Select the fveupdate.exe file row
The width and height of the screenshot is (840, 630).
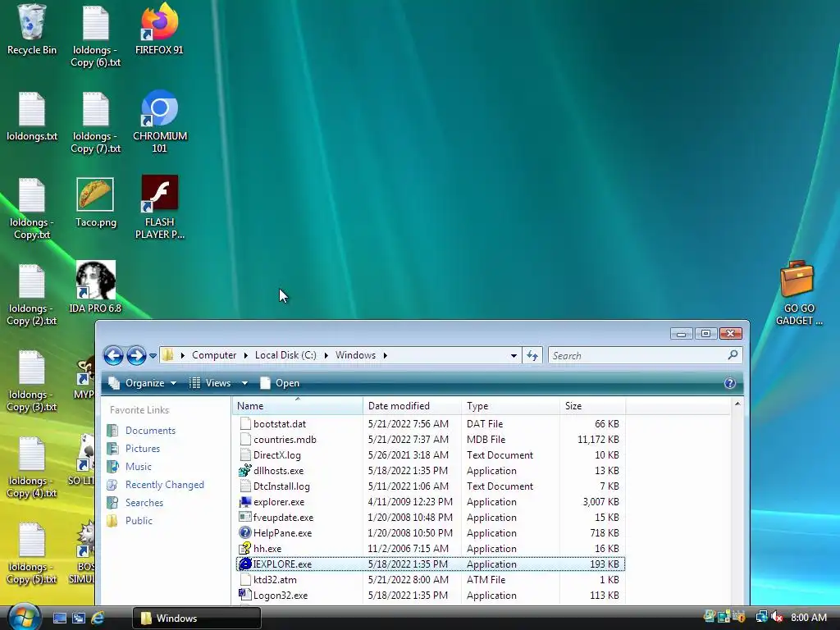tap(430, 518)
